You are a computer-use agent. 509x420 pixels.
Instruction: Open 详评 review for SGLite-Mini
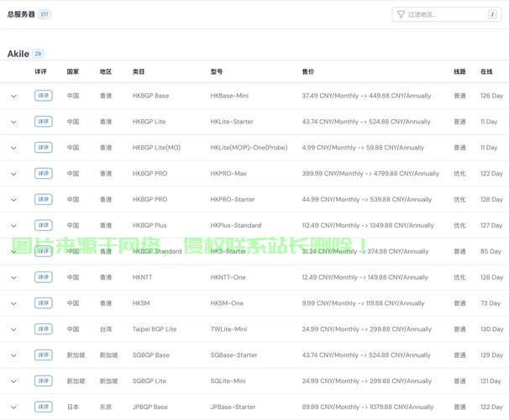(x=43, y=381)
